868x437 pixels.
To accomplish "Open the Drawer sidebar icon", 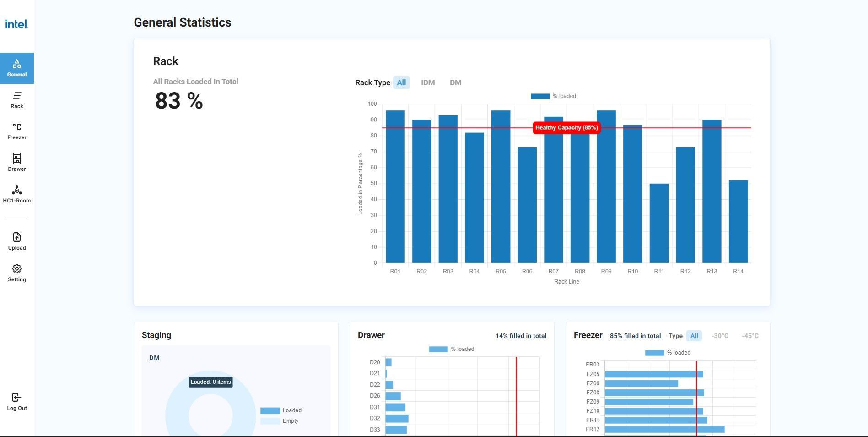I will point(17,158).
